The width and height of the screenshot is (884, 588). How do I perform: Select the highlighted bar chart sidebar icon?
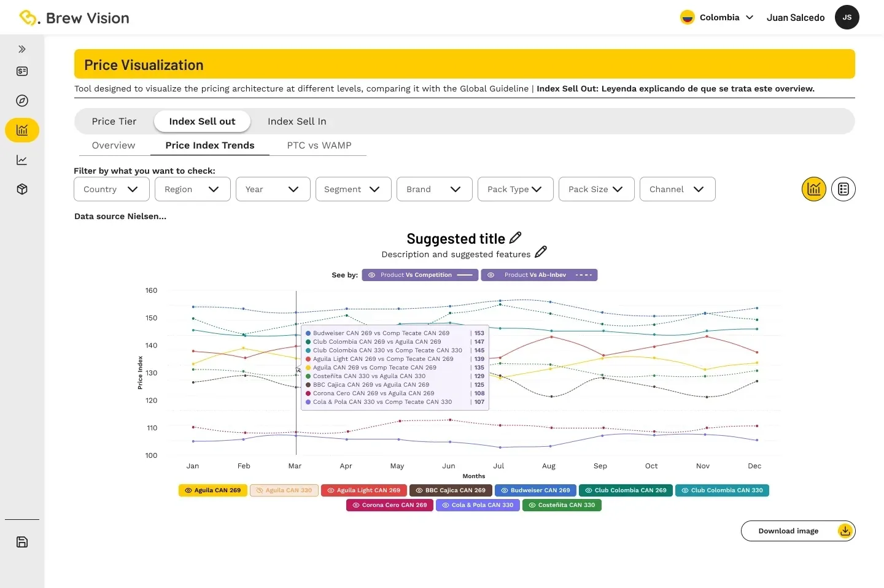[x=22, y=130]
